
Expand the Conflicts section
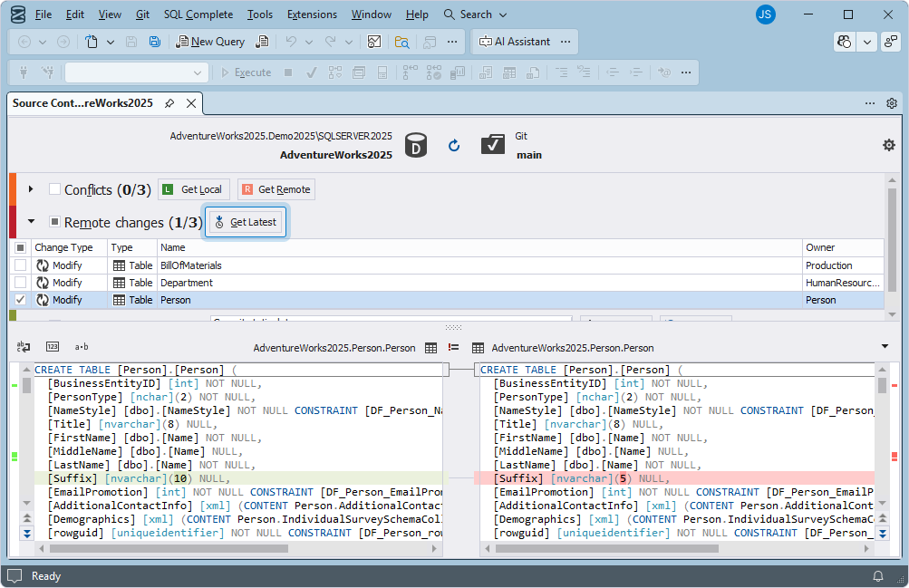(31, 189)
